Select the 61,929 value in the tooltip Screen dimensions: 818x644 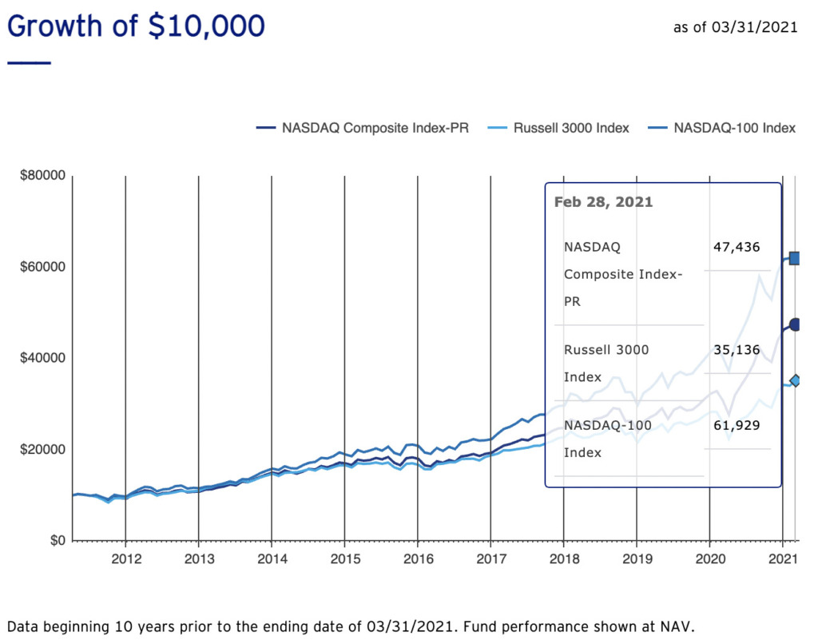tap(736, 425)
